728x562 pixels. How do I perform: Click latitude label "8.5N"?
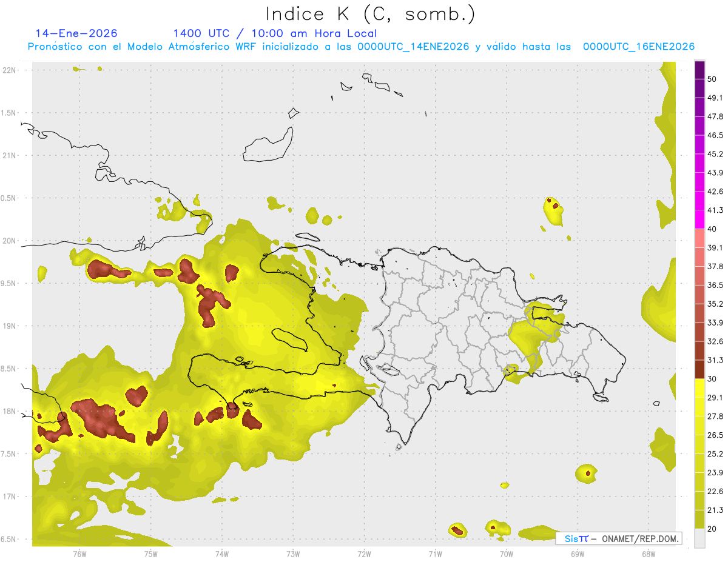9,369
